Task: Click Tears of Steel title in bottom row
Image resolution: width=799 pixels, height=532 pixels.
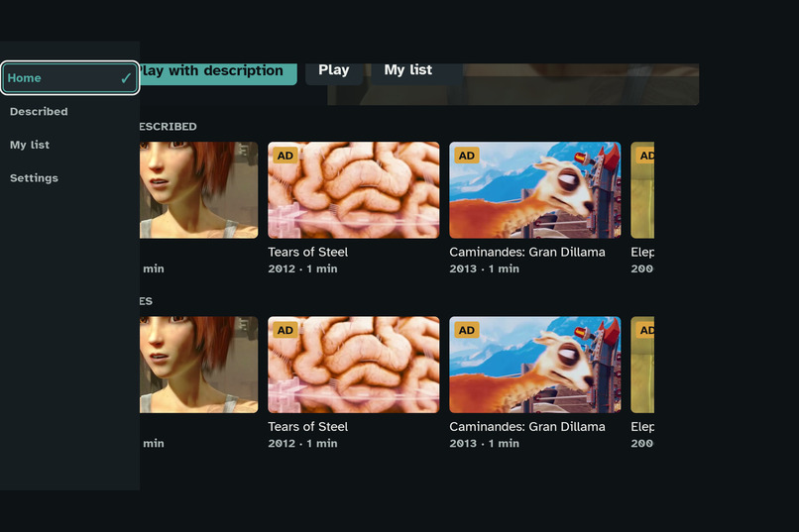Action: coord(307,427)
